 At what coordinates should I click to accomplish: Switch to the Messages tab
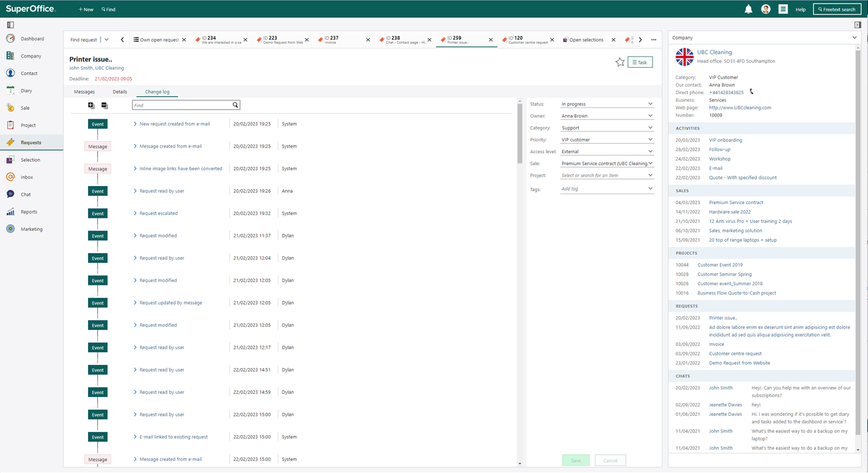coord(84,92)
